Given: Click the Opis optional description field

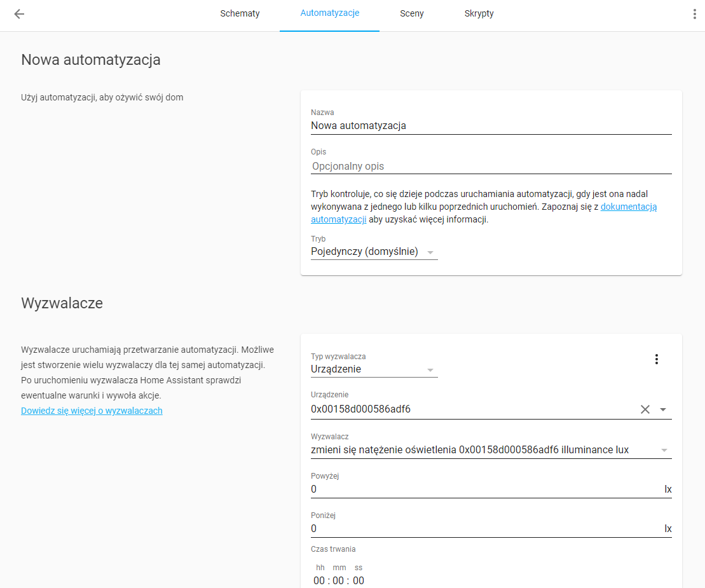Looking at the screenshot, I should coord(491,166).
